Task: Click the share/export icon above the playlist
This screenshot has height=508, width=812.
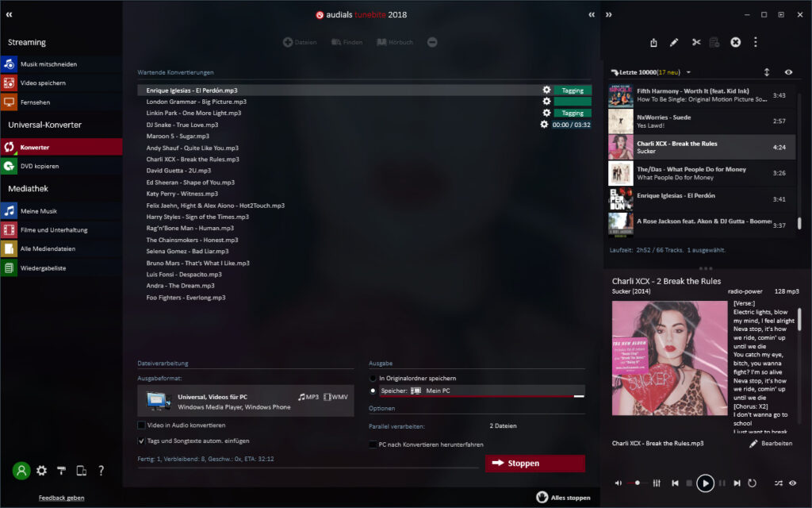Action: click(653, 42)
